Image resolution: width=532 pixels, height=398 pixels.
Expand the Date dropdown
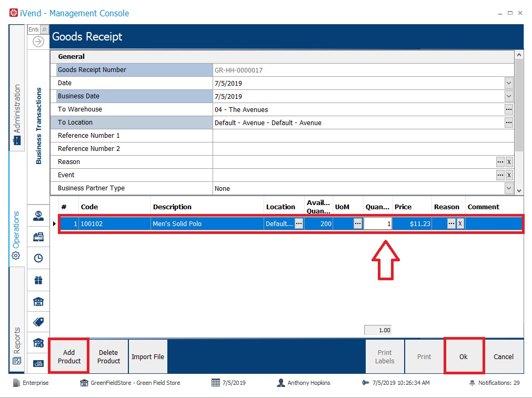click(509, 83)
